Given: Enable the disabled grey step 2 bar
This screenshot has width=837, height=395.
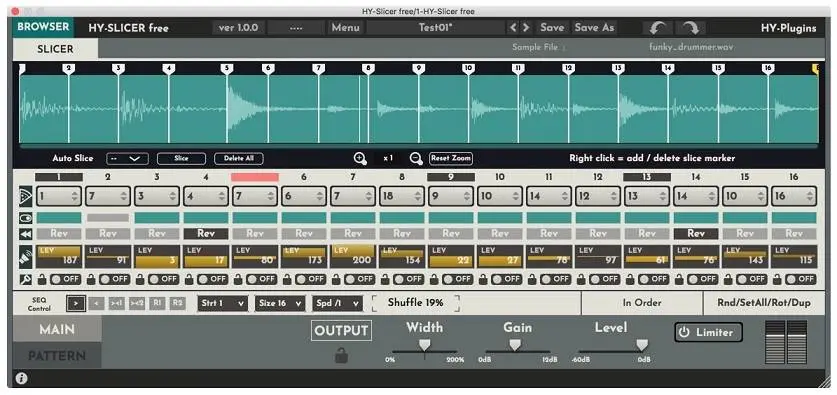Looking at the screenshot, I should pos(108,218).
